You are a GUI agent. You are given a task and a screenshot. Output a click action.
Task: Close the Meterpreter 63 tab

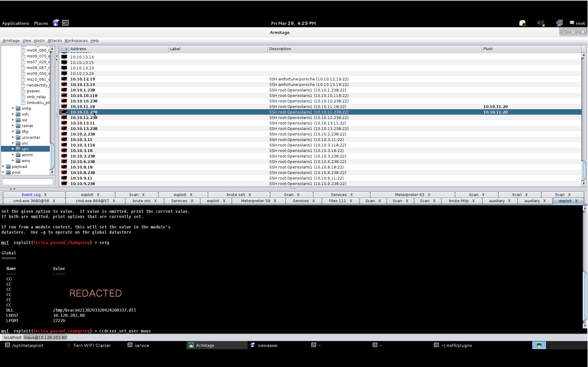click(429, 195)
